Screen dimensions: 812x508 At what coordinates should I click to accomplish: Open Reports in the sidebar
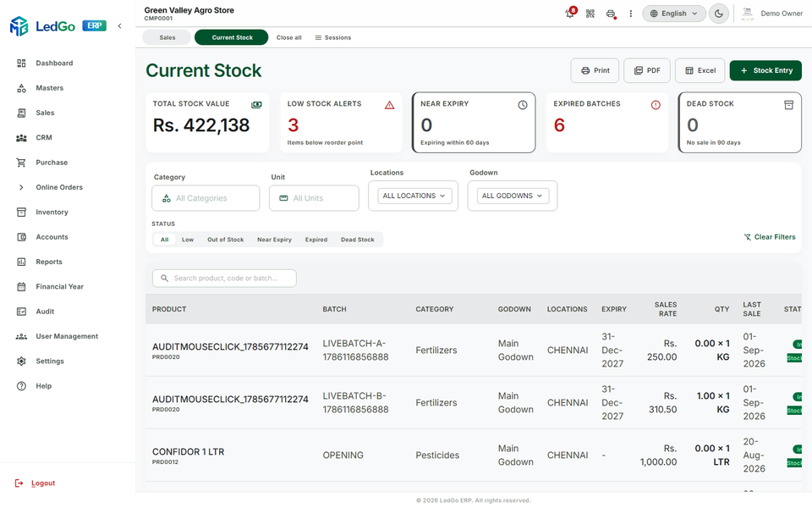point(49,262)
